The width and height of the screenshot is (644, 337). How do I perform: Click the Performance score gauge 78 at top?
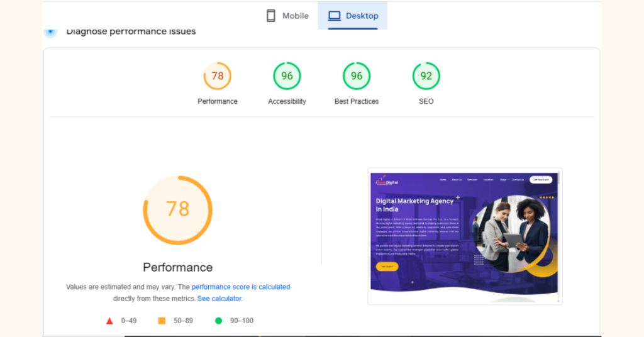[x=217, y=76]
